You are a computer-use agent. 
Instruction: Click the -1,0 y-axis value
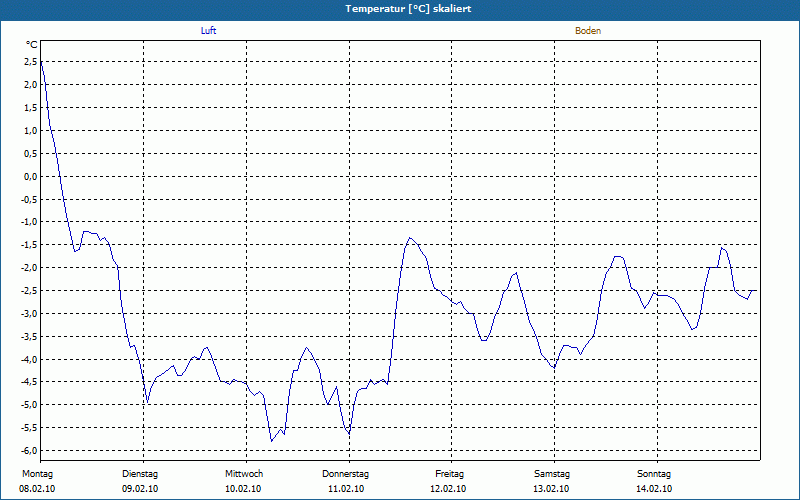tap(29, 222)
